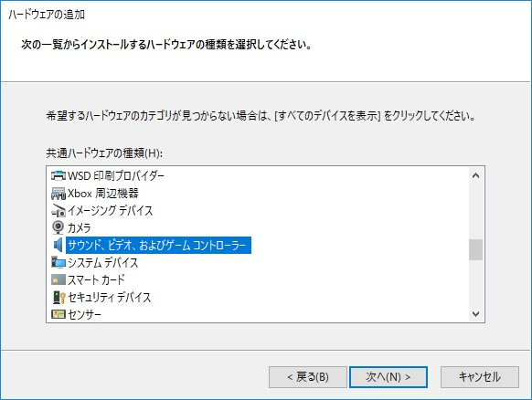Click 次へ(N) to continue
The height and width of the screenshot is (400, 532).
point(388,377)
